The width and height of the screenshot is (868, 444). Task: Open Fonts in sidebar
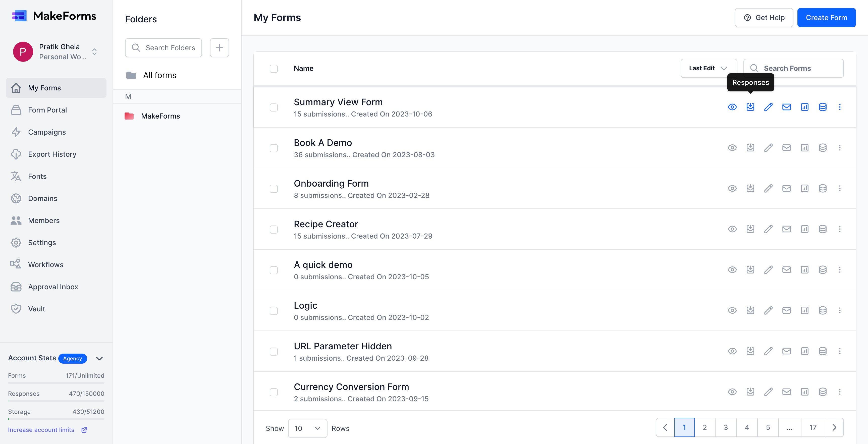pos(56,177)
